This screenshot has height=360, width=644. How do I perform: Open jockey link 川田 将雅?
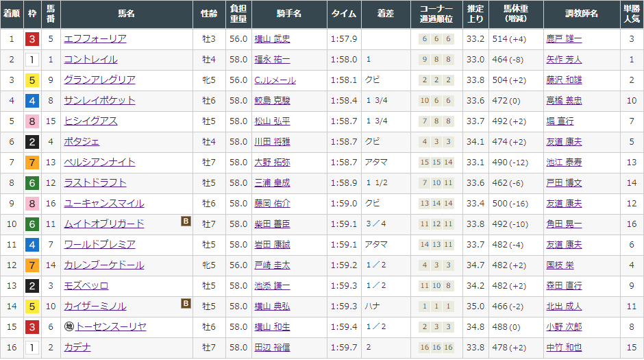click(x=272, y=141)
